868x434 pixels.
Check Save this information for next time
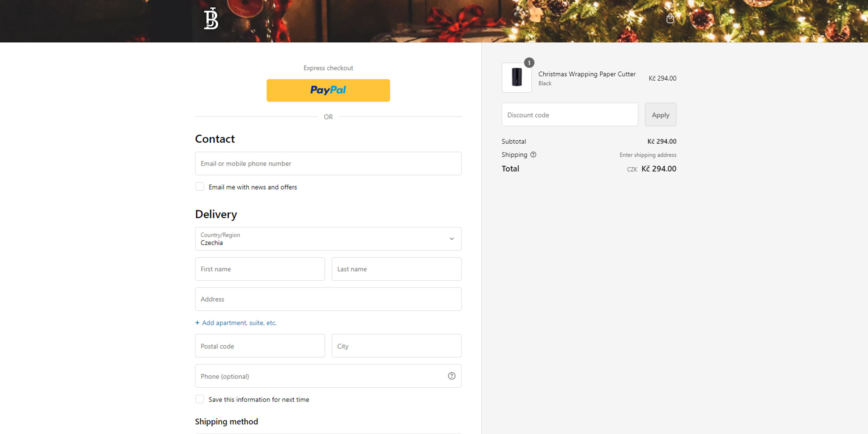[200, 399]
